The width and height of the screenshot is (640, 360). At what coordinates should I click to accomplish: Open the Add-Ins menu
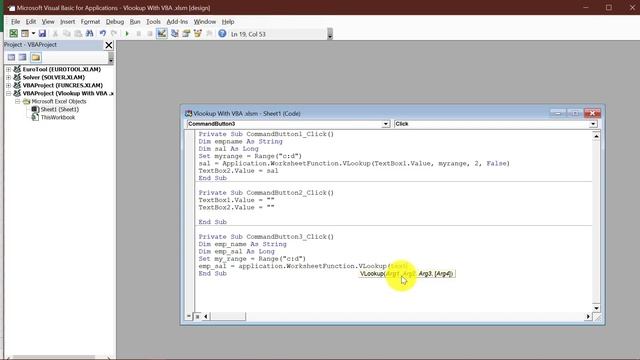[177, 22]
